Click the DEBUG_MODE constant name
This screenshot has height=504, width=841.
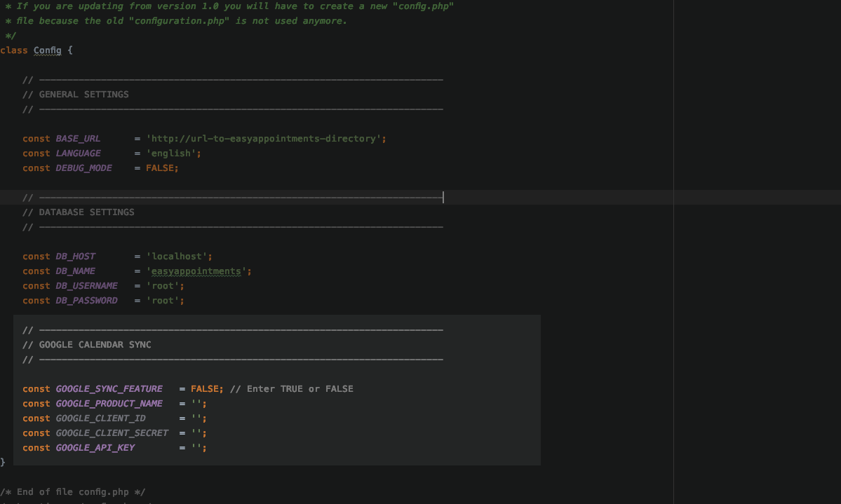tap(83, 168)
